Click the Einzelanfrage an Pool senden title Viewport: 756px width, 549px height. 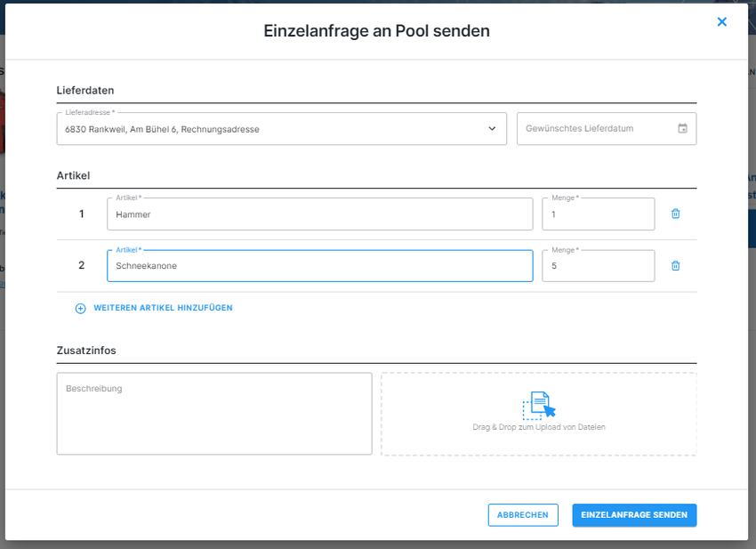tap(376, 31)
